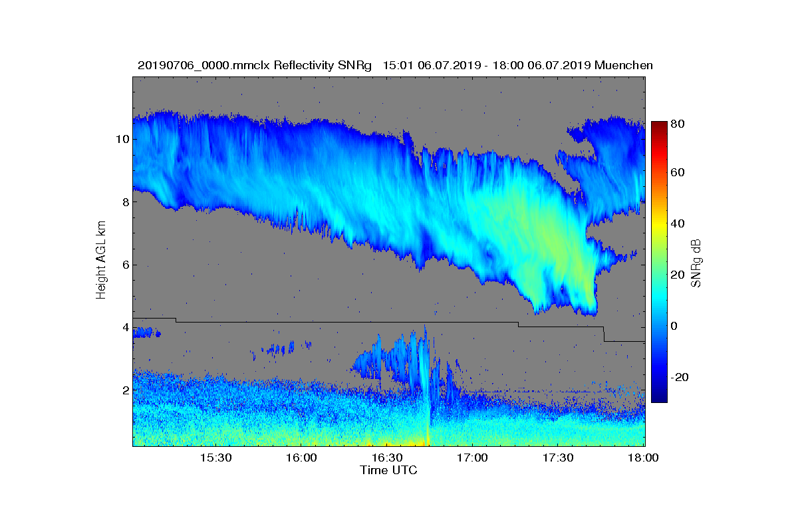Click the colorbar value 0
This screenshot has height=532, width=798.
pos(675,326)
